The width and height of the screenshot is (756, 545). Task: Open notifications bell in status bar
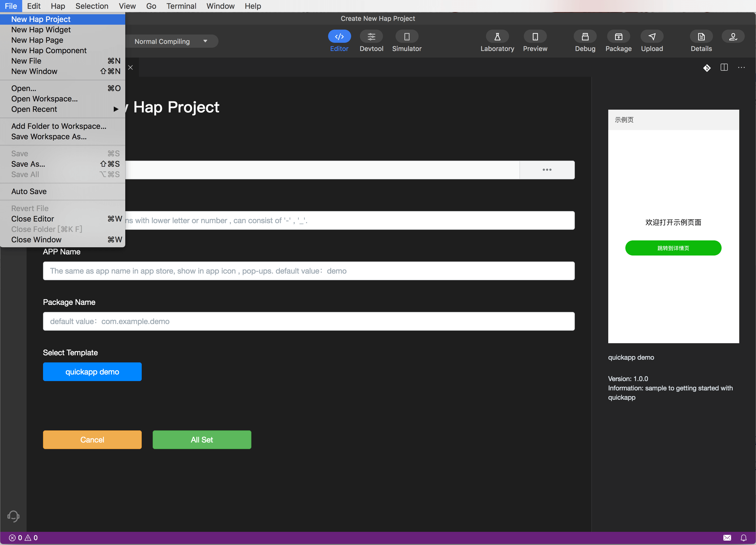(743, 538)
